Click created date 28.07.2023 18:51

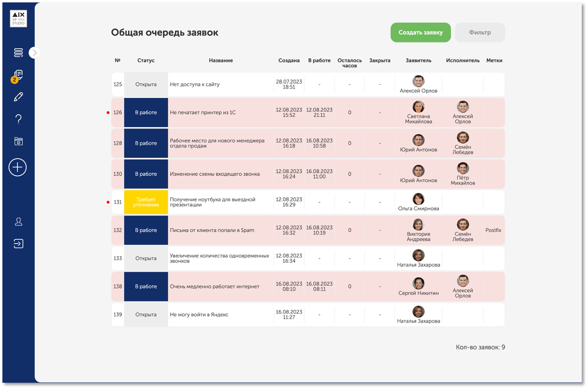tap(289, 85)
